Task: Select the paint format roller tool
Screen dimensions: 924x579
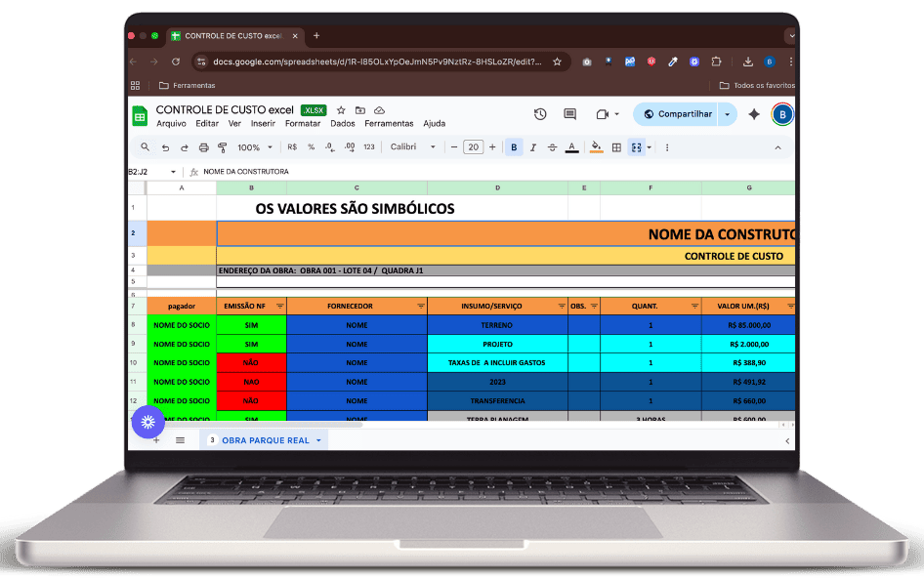Action: click(x=222, y=147)
